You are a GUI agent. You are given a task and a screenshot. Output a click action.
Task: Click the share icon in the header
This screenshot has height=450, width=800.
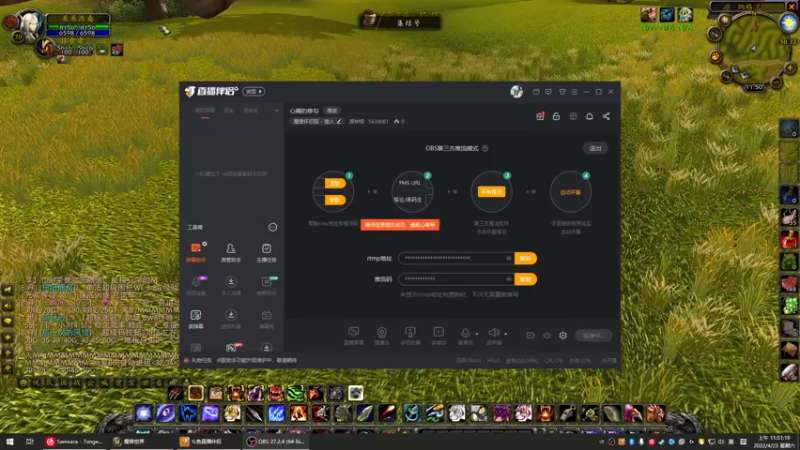point(606,116)
